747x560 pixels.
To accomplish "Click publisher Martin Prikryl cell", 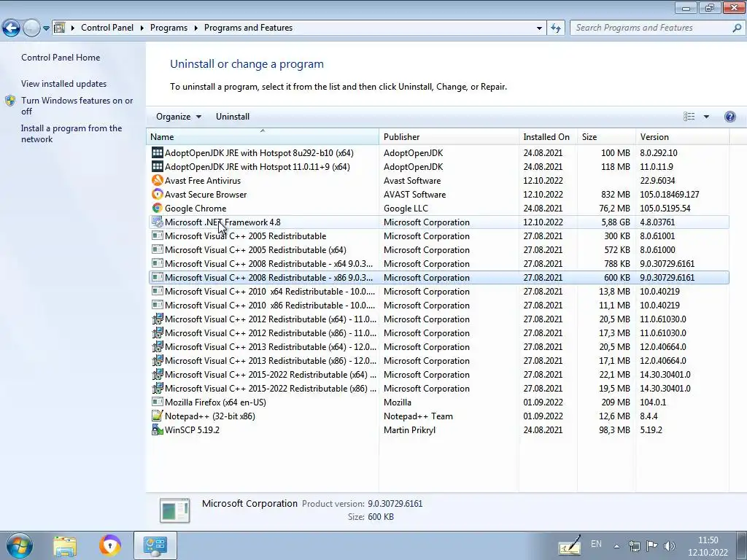I will pyautogui.click(x=409, y=430).
